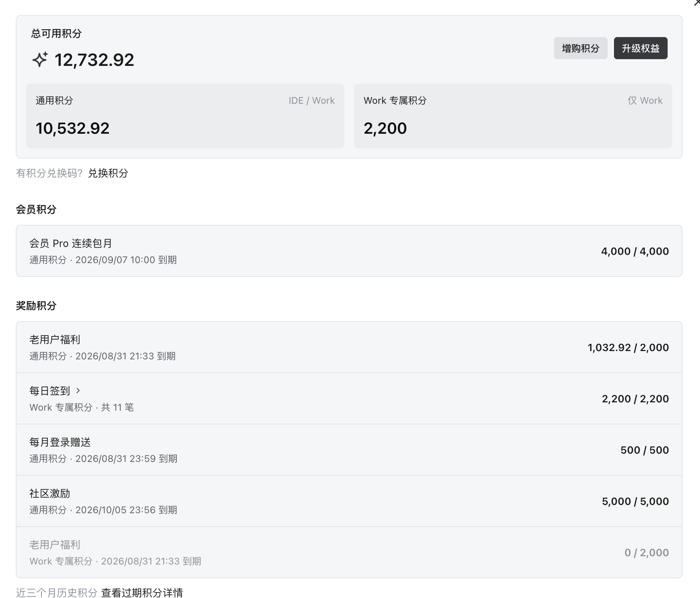Click the 2026/08/31 23:59 到期 expiry text
The height and width of the screenshot is (598, 700).
pyautogui.click(x=126, y=459)
